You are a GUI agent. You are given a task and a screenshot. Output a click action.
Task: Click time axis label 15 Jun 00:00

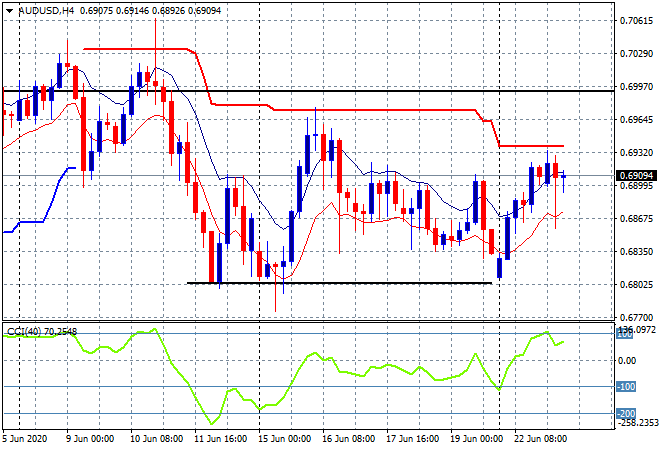point(284,439)
